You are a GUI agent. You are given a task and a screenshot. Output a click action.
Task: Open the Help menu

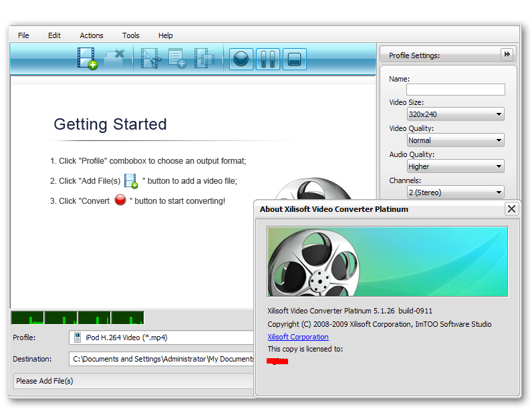coord(166,35)
